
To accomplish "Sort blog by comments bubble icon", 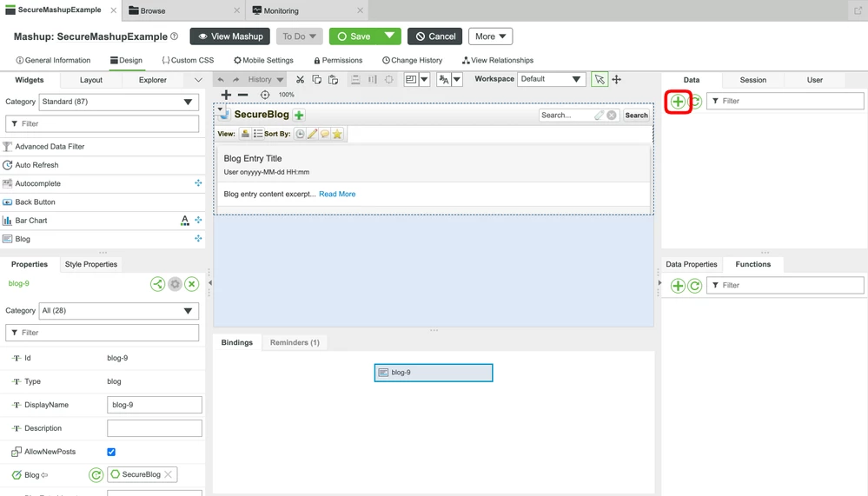I will pos(325,134).
